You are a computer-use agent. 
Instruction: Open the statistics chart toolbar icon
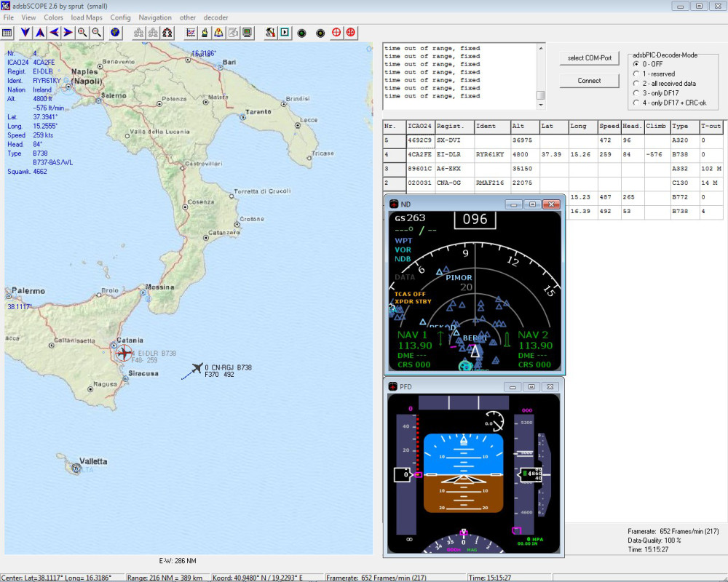191,32
